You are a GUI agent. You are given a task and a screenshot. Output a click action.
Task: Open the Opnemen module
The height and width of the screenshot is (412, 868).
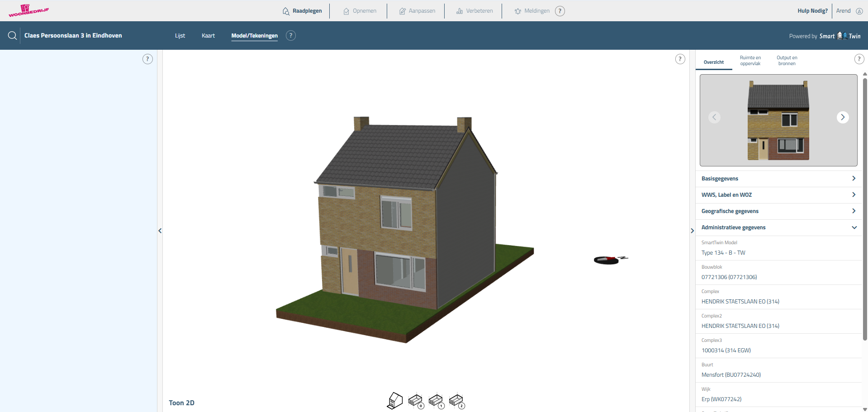click(360, 11)
